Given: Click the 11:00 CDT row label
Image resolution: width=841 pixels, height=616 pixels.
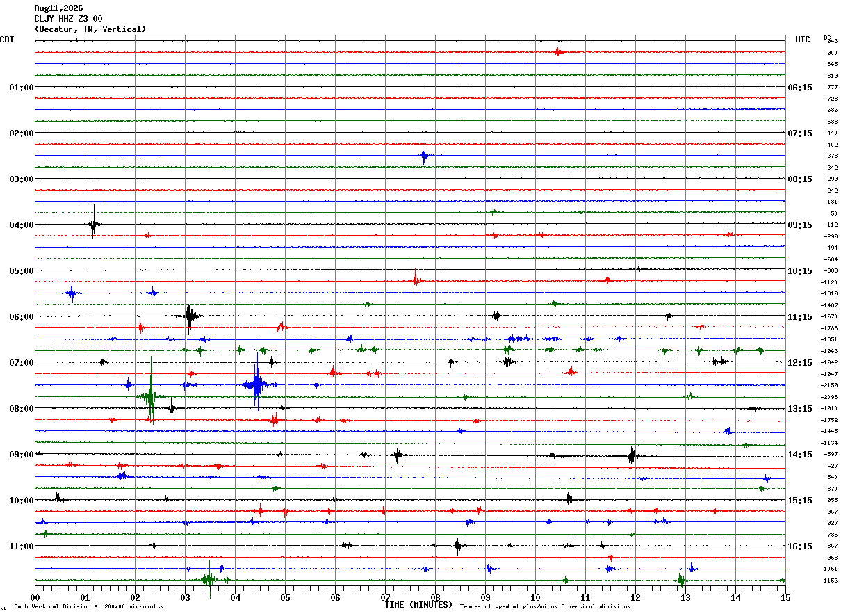Looking at the screenshot, I should (21, 546).
